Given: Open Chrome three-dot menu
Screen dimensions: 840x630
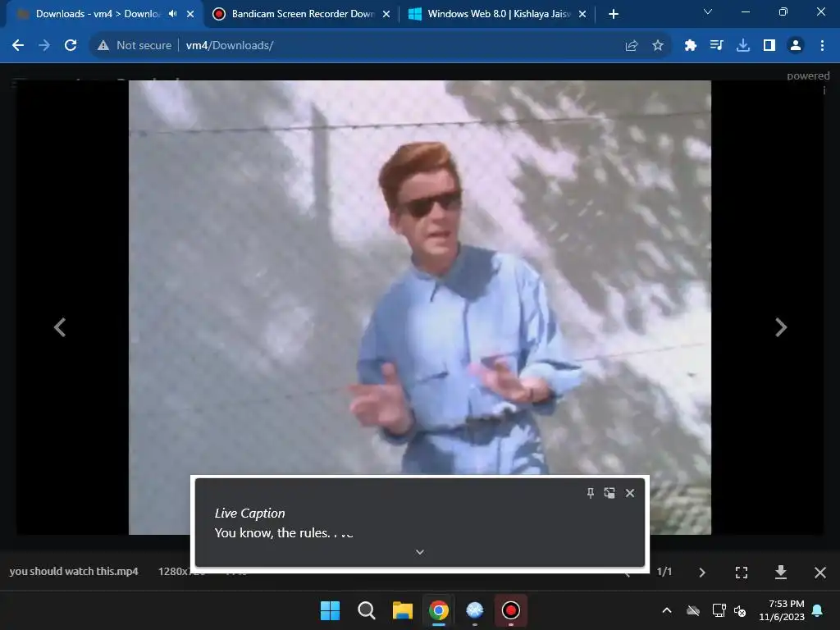Looking at the screenshot, I should (822, 46).
